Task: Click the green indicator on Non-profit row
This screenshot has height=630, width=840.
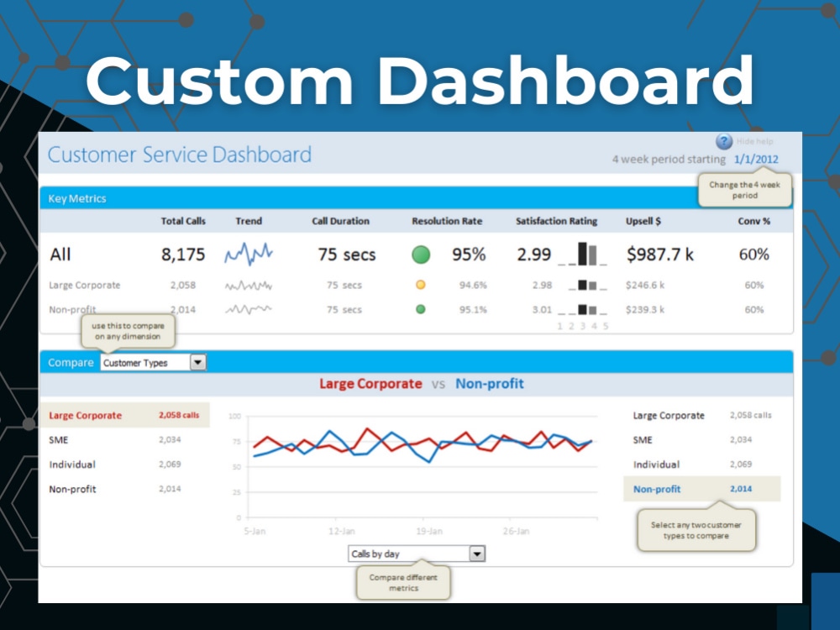Action: 420,309
